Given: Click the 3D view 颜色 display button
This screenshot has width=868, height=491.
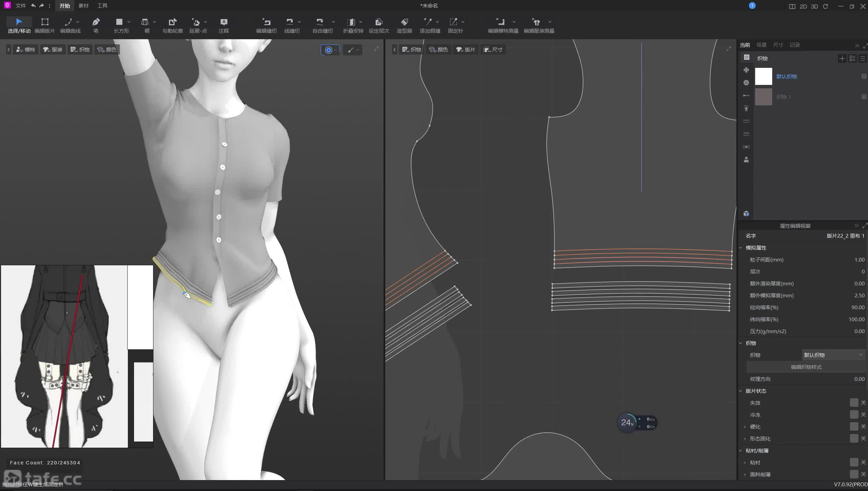Looking at the screenshot, I should (x=107, y=49).
